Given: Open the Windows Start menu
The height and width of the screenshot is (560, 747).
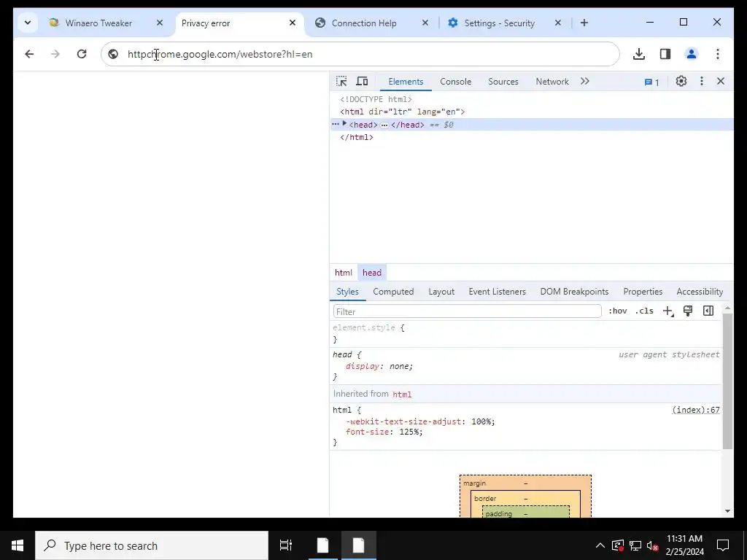Looking at the screenshot, I should click(18, 545).
